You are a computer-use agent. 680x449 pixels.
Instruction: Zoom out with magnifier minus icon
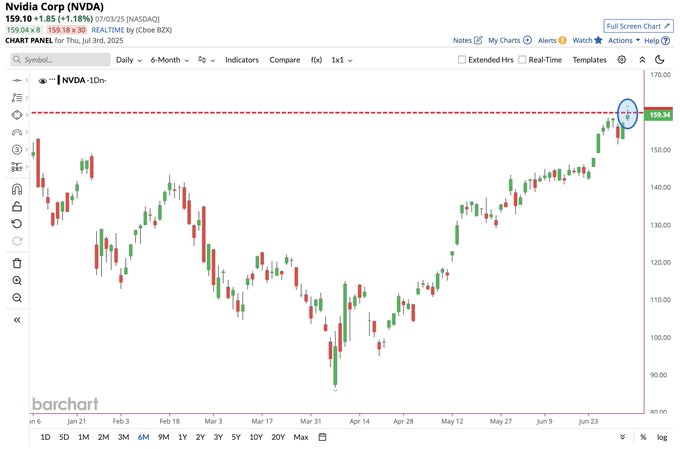[17, 298]
